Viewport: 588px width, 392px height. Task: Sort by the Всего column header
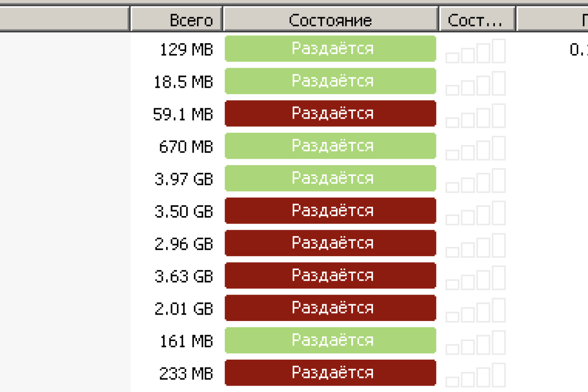tap(177, 20)
